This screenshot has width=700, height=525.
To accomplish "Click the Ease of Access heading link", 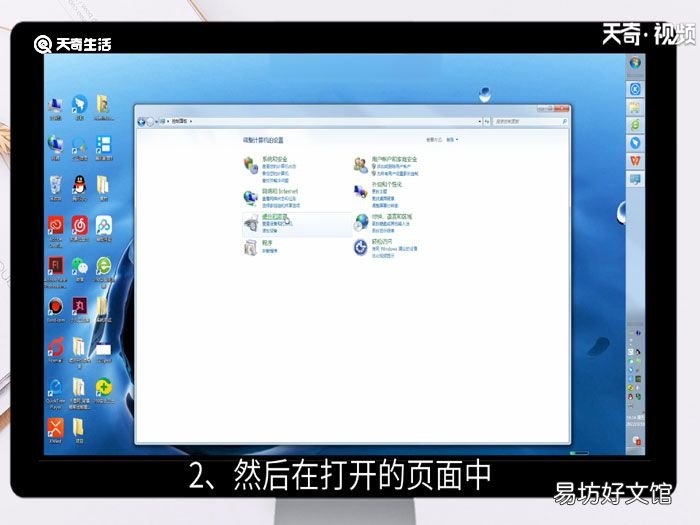I will (382, 241).
